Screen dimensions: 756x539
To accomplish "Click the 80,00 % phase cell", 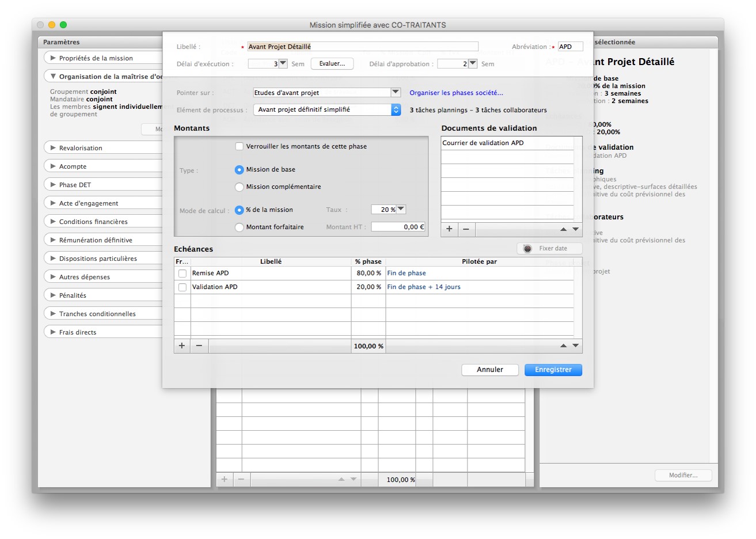I will 368,273.
